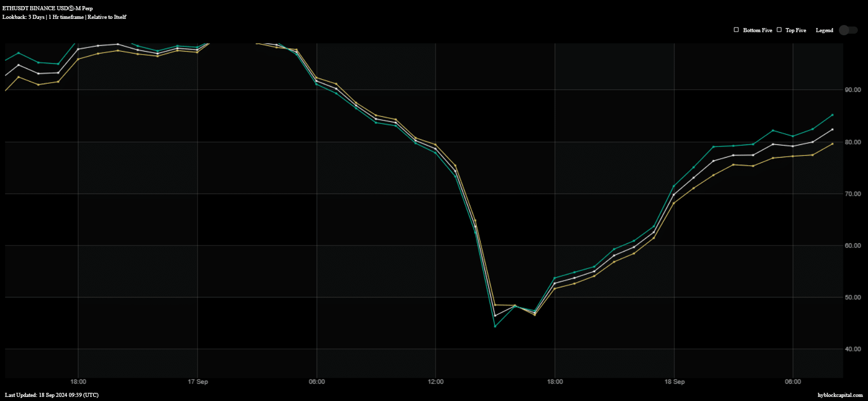The width and height of the screenshot is (868, 401).
Task: Enable the Bottom Five checkbox
Action: coord(736,30)
